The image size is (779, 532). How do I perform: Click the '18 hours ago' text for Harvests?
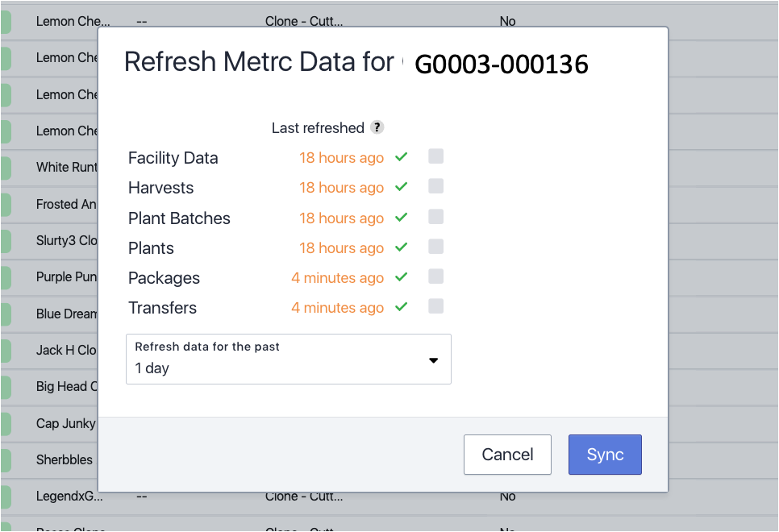(x=341, y=188)
